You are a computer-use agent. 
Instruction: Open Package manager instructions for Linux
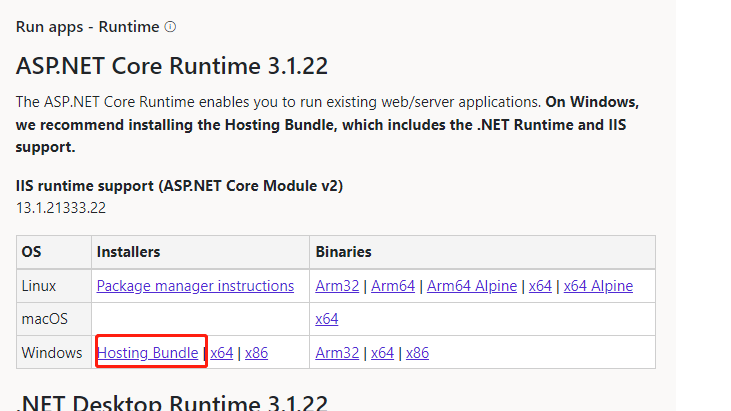coord(195,286)
